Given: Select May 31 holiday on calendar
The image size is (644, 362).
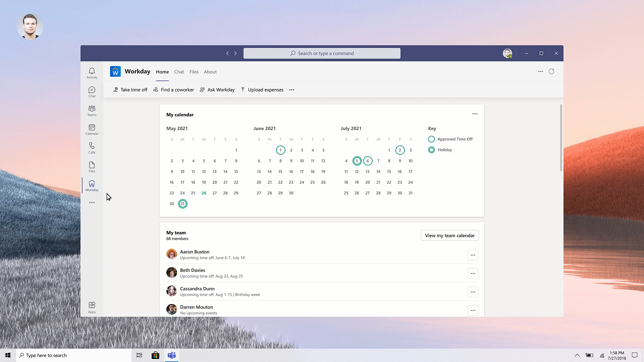Looking at the screenshot, I should [182, 204].
